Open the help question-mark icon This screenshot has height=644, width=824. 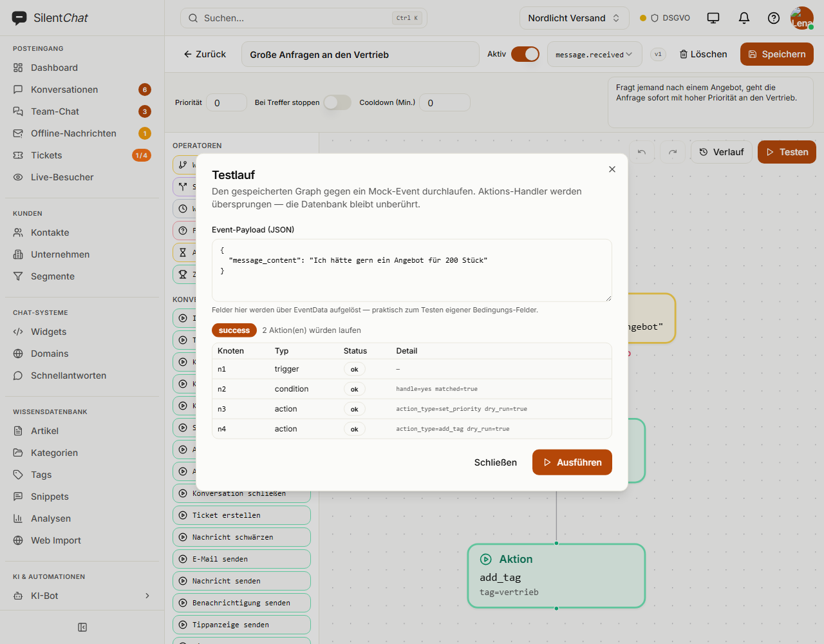pyautogui.click(x=774, y=18)
